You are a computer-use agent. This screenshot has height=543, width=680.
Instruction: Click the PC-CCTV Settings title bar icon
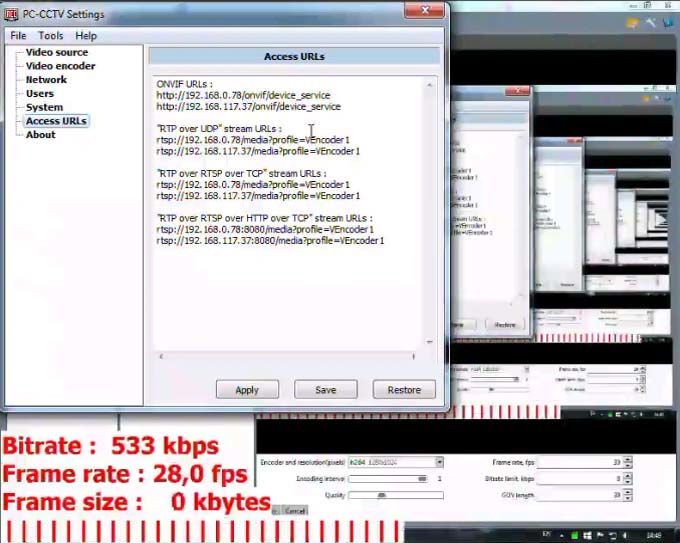pos(11,14)
